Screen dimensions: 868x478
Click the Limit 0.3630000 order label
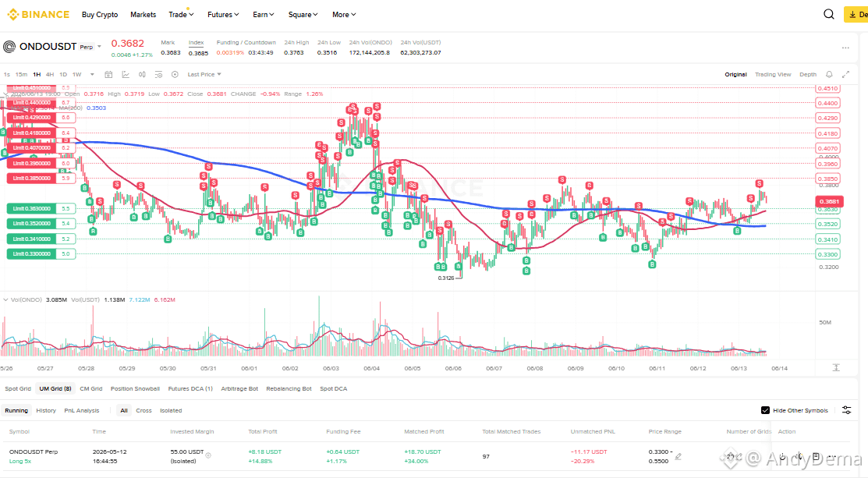pos(31,208)
